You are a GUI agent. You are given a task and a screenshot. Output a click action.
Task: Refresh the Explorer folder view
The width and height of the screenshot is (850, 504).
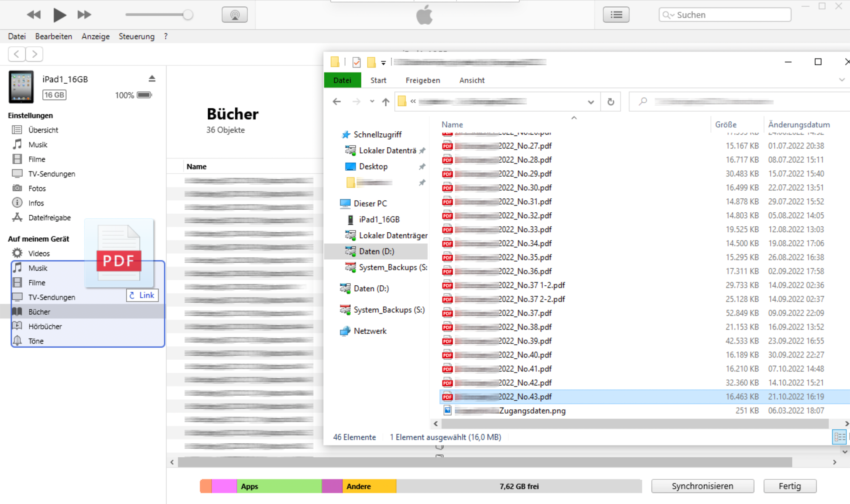(x=611, y=101)
